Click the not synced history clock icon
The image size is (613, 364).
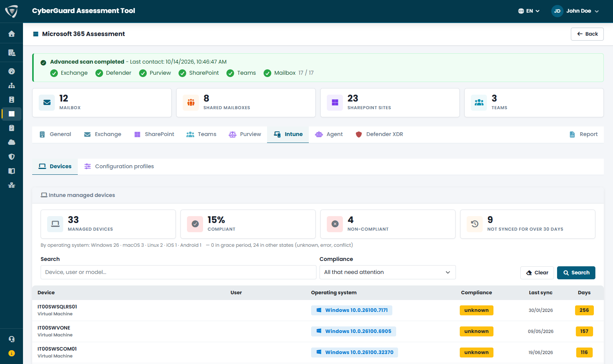coord(475,224)
